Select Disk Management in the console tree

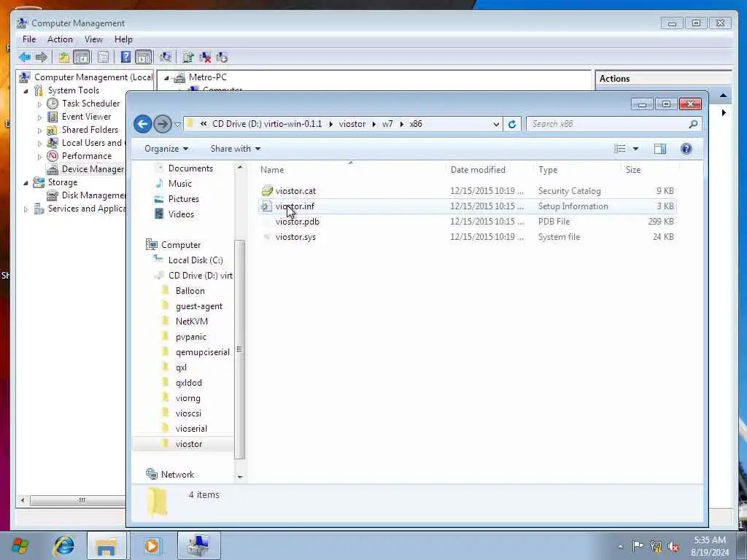(x=93, y=195)
